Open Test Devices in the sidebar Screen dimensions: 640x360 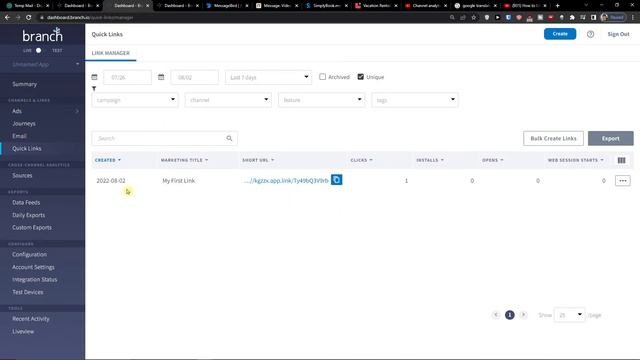pyautogui.click(x=27, y=292)
